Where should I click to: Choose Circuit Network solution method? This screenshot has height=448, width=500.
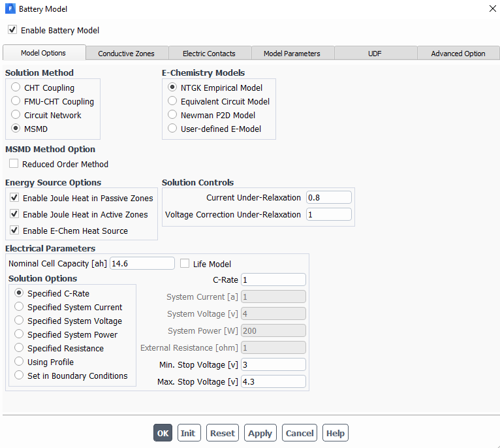16,114
